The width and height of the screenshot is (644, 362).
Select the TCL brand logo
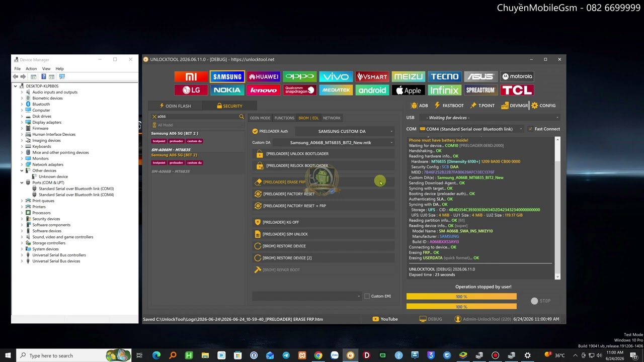click(x=517, y=90)
